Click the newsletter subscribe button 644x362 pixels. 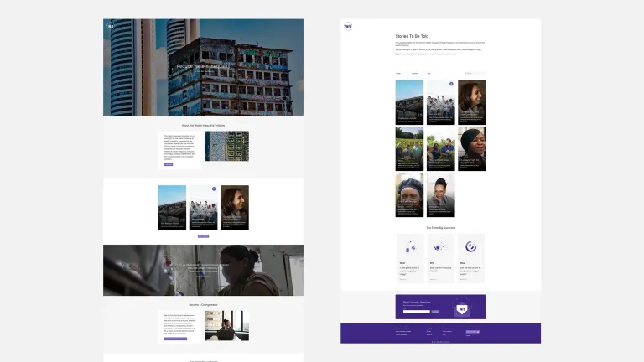[x=435, y=312]
